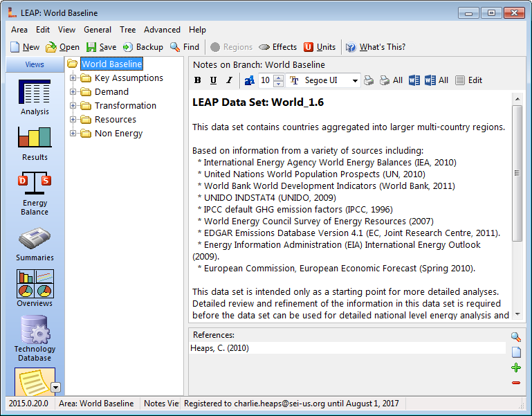Open the Technology Database view
Screen dimensions: 532x416
coord(35,337)
